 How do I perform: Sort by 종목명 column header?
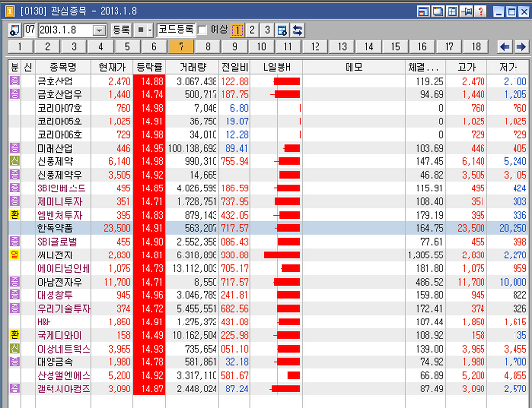(x=63, y=68)
